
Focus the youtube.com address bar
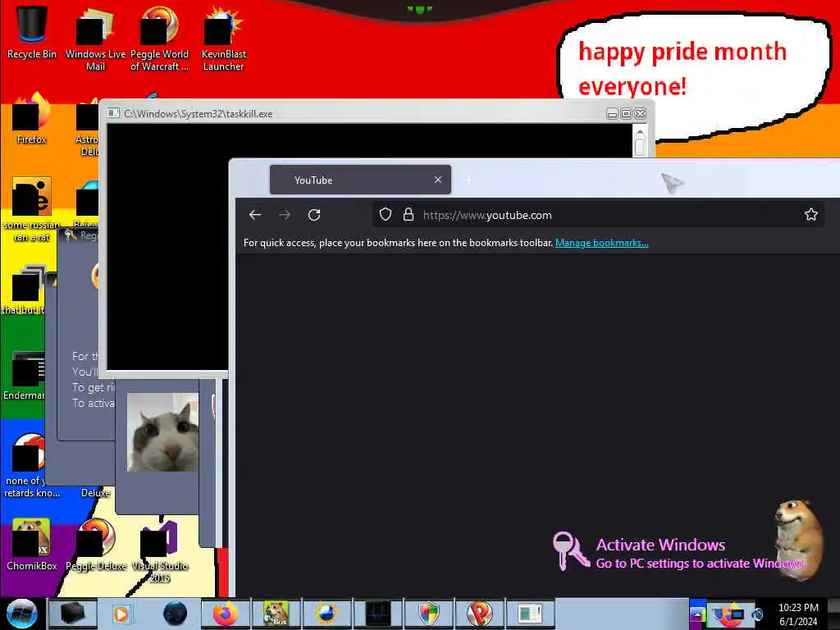598,215
